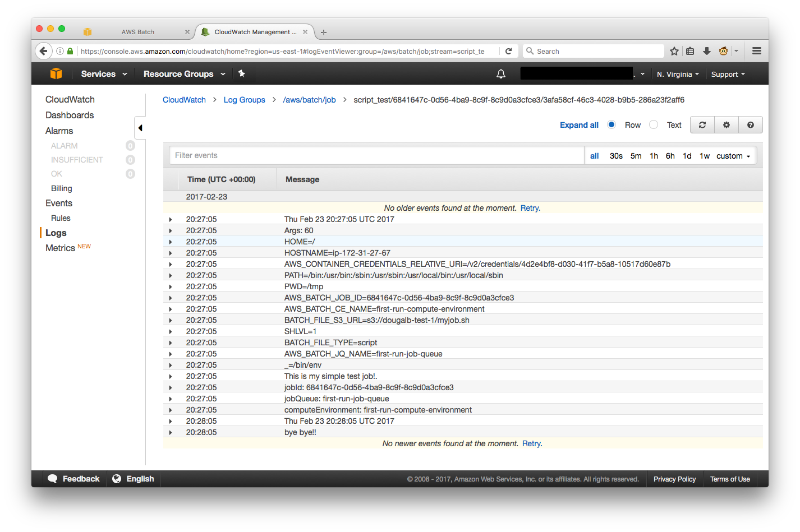Open the Support dropdown menu
800x532 pixels.
pos(728,74)
